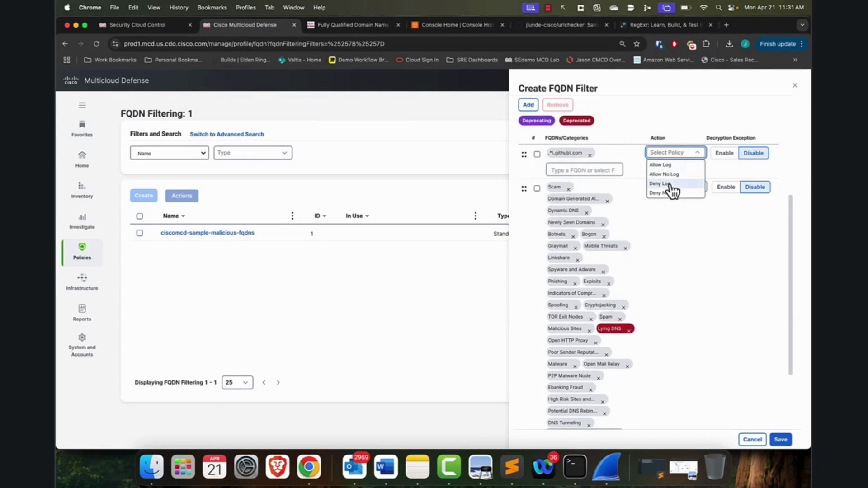Close the Create FQDN Filter panel
The width and height of the screenshot is (868, 488).
795,85
